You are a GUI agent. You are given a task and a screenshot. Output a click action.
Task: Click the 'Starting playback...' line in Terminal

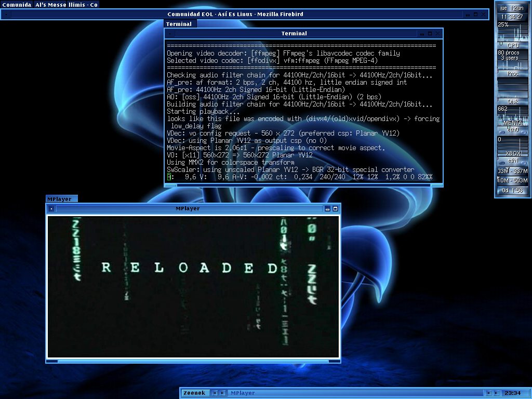(203, 111)
